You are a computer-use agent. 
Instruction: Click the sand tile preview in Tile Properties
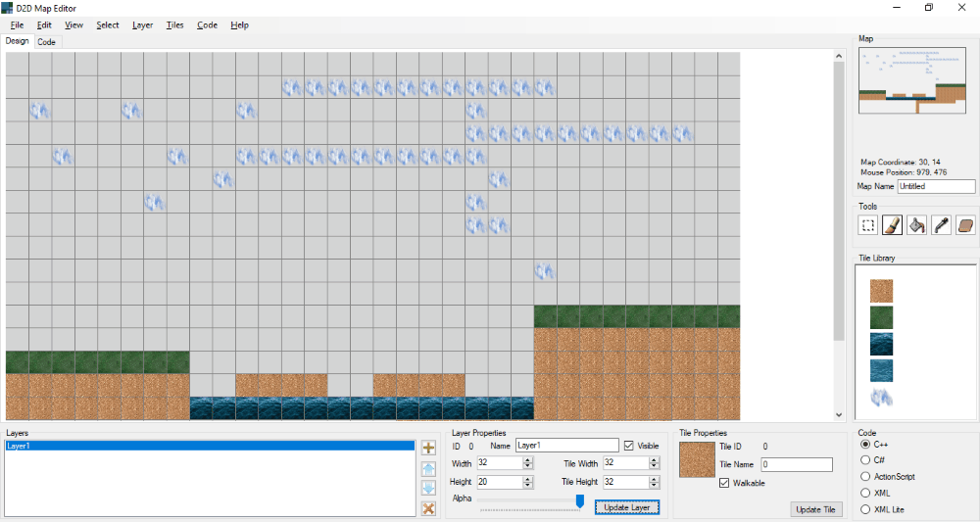click(697, 460)
